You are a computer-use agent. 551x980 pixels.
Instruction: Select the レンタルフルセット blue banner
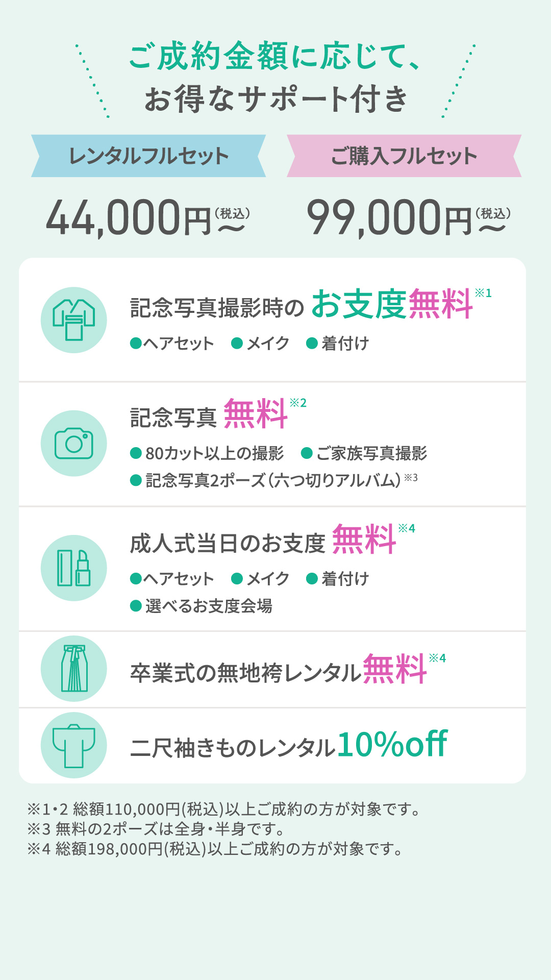click(x=148, y=156)
